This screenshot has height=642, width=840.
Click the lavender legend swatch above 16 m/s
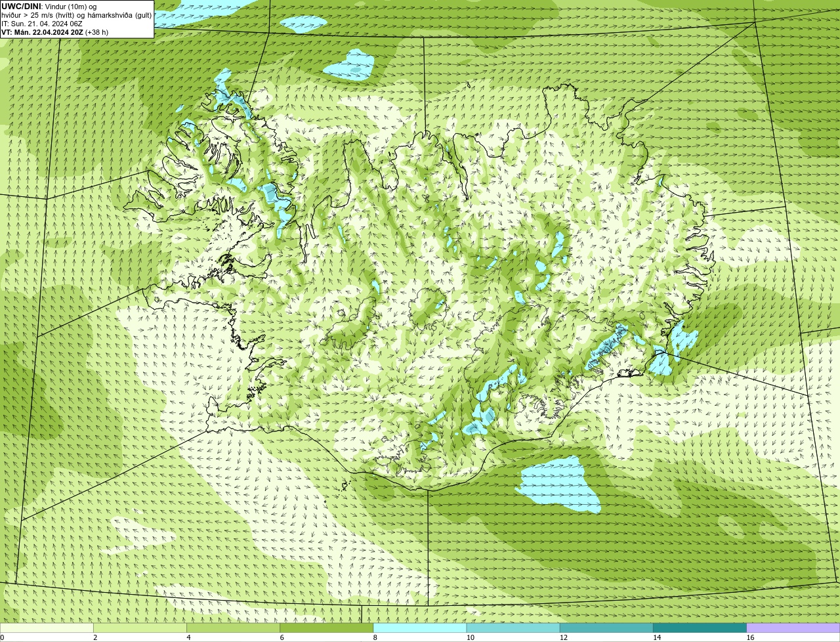click(x=793, y=628)
